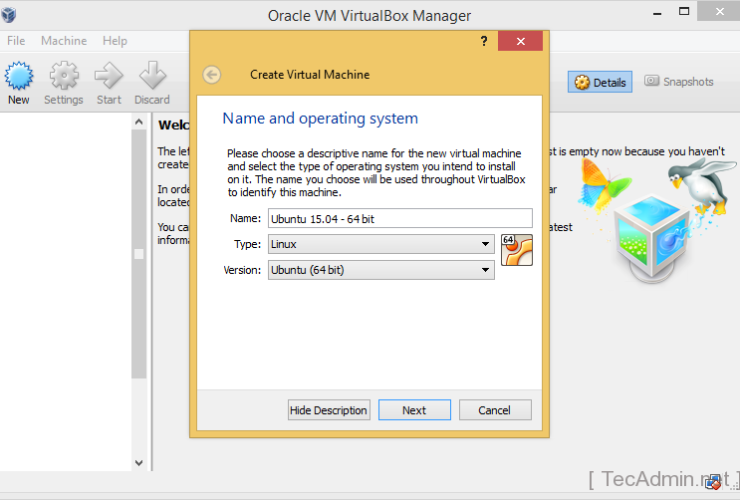Expand the Version dropdown for Ubuntu
The image size is (740, 500).
pyautogui.click(x=381, y=269)
